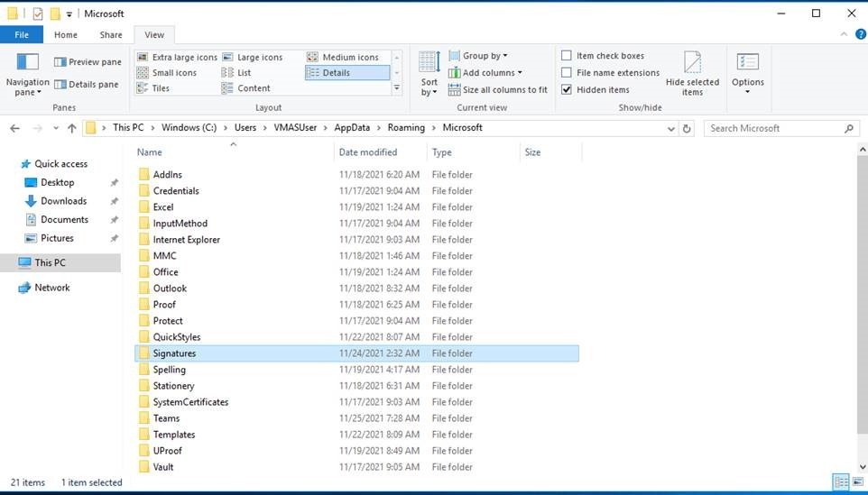Click the AppData breadcrumb segment
Screen dimensions: 868x495
pos(352,127)
